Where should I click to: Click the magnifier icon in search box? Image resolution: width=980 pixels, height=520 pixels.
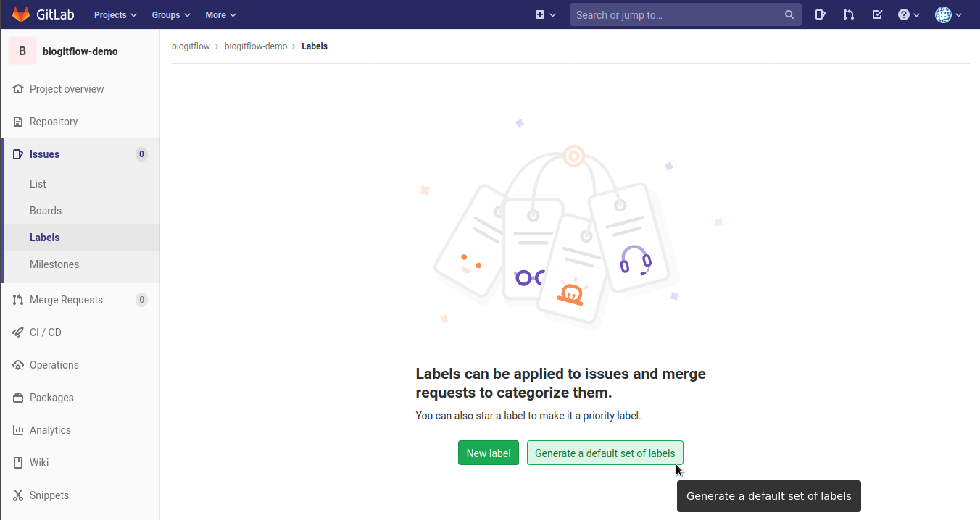[789, 14]
